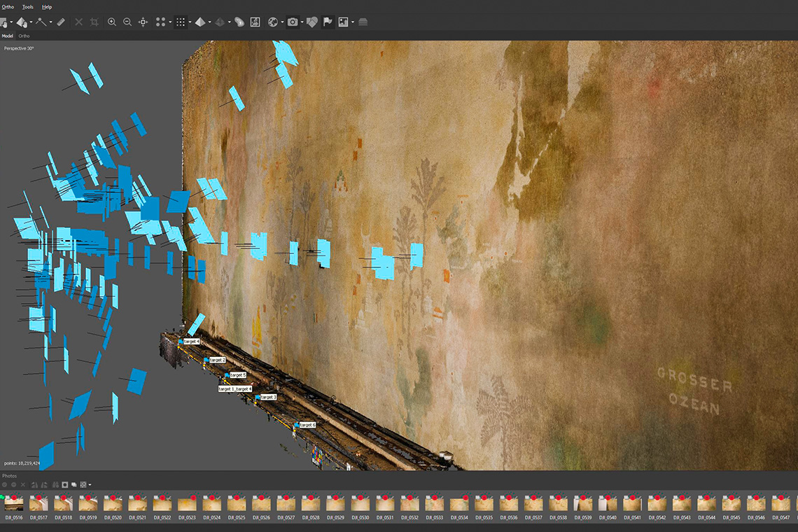Expand the Show Images dropdown arrow
Screen dimensions: 798x532
pos(353,22)
